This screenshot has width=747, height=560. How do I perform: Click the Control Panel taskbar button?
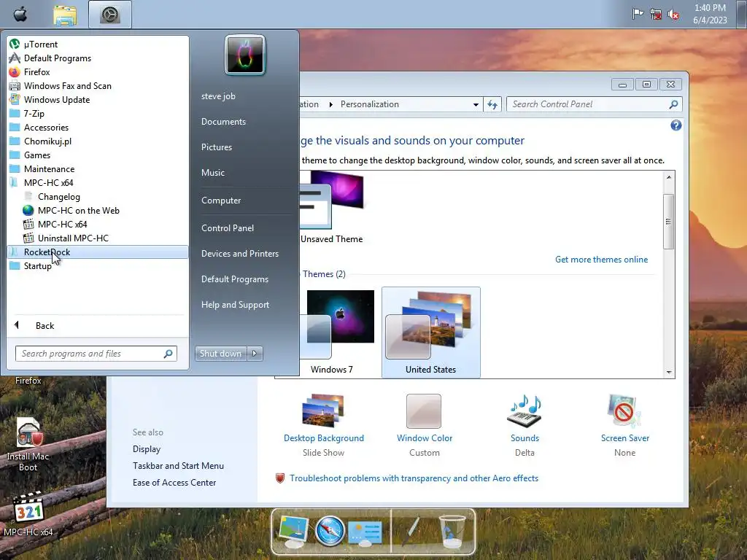pyautogui.click(x=109, y=15)
